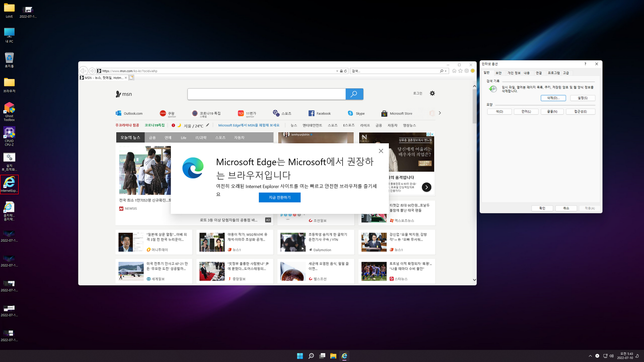Edit weather location with pencil icon
This screenshot has width=644, height=362.
pyautogui.click(x=207, y=125)
